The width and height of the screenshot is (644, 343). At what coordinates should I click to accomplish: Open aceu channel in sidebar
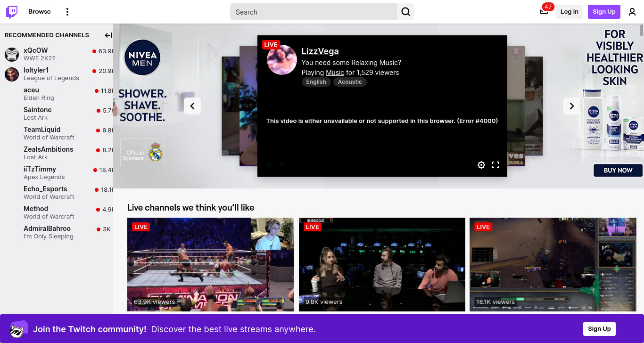[57, 94]
